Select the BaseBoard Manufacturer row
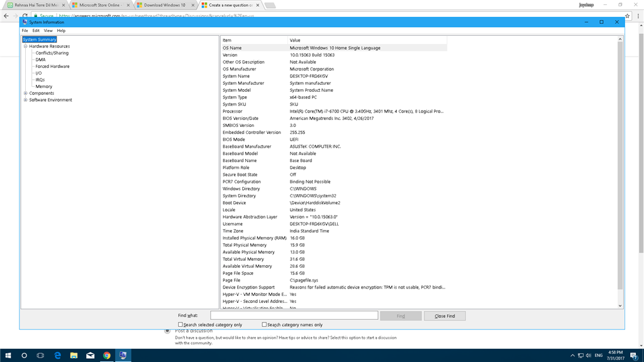This screenshot has width=644, height=362. pos(333,146)
